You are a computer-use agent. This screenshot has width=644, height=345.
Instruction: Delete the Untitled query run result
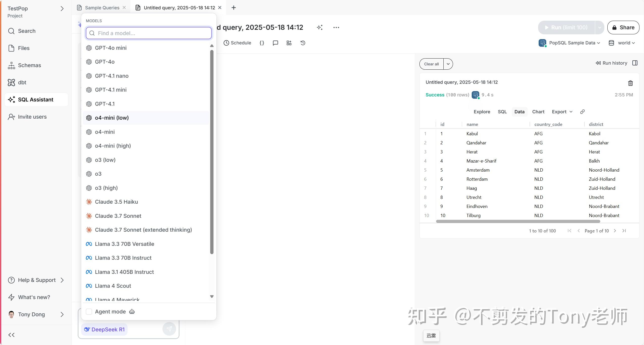click(x=631, y=83)
